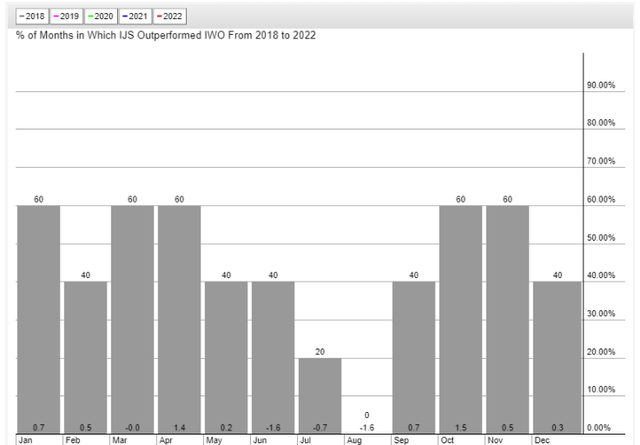This screenshot has width=640, height=445.
Task: Toggle the 2021 series legend button
Action: click(135, 16)
